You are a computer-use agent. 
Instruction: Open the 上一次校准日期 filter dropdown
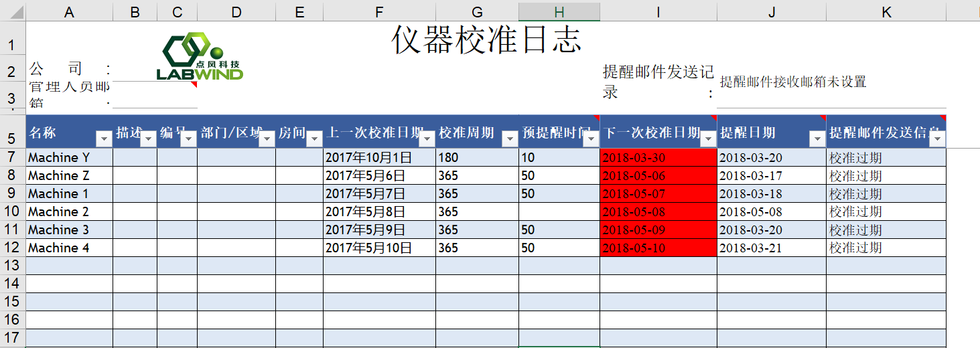427,139
